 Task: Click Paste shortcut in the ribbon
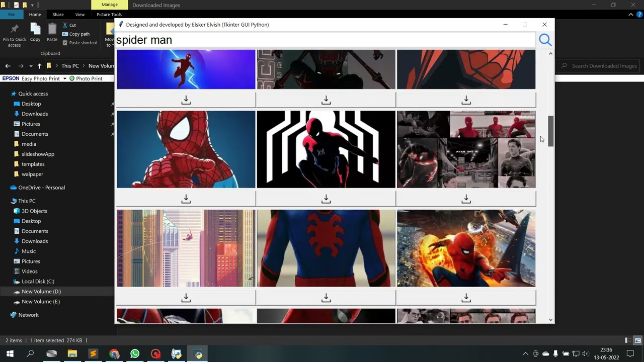(x=79, y=43)
